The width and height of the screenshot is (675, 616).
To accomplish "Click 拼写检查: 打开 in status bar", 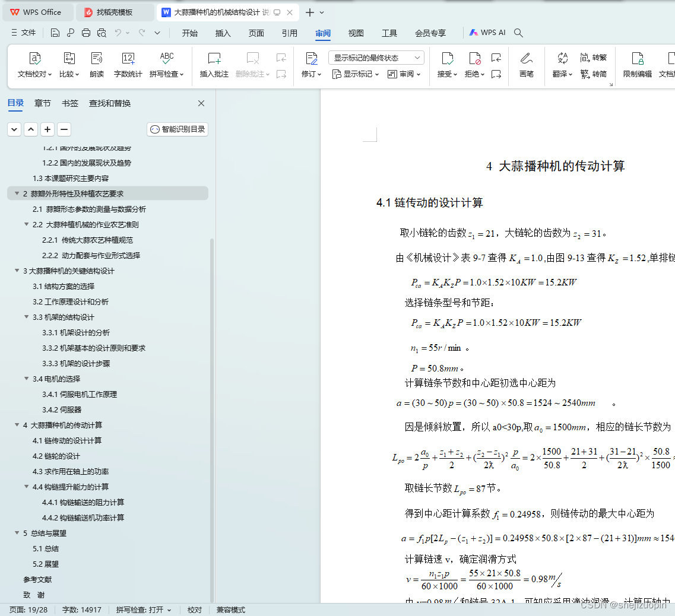I will coord(143,609).
